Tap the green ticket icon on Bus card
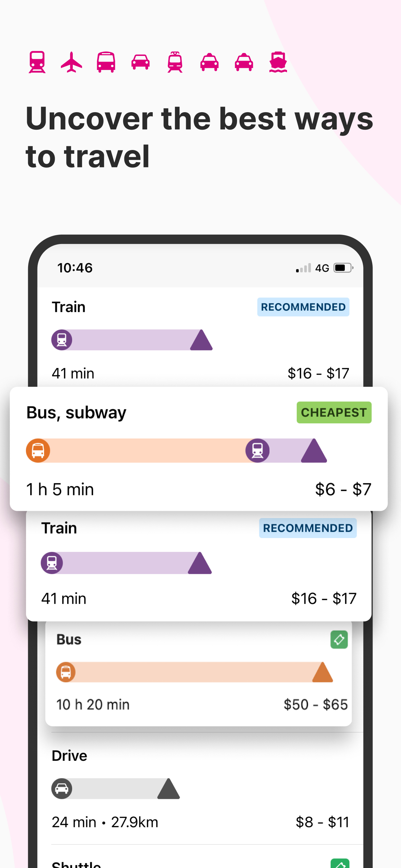The height and width of the screenshot is (868, 401). pos(339,640)
